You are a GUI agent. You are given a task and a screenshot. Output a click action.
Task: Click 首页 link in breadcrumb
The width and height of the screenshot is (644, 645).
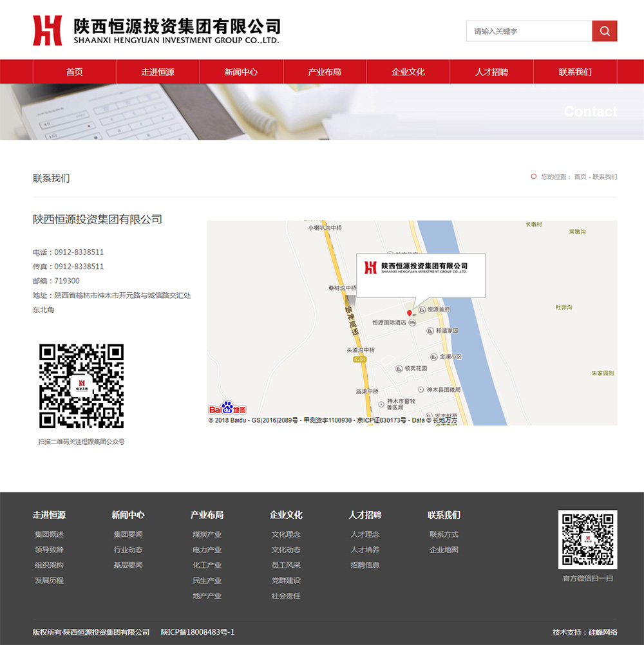coord(580,176)
